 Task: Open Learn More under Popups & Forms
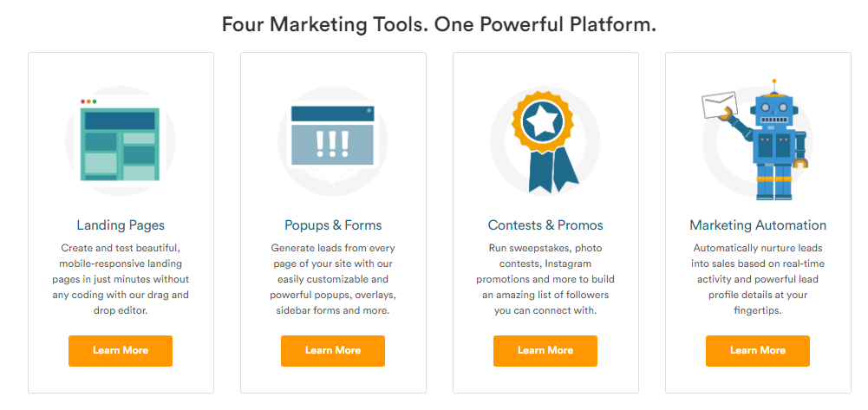333,351
